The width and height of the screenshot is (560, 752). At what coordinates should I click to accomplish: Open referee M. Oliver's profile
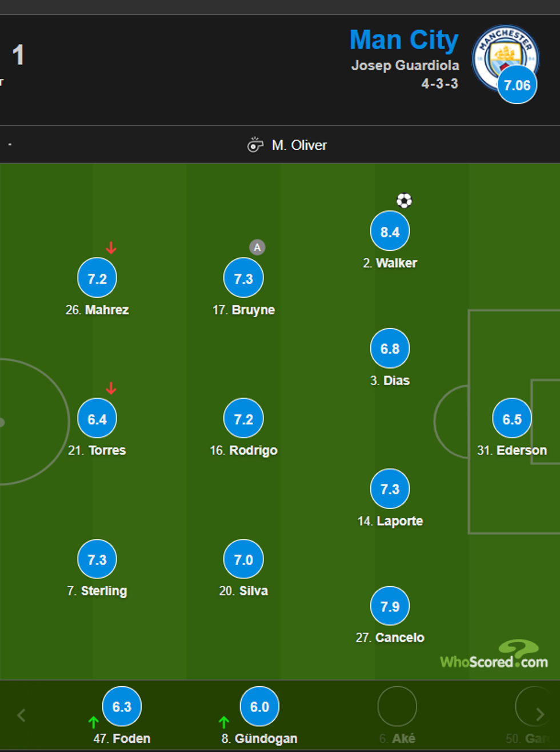(299, 145)
